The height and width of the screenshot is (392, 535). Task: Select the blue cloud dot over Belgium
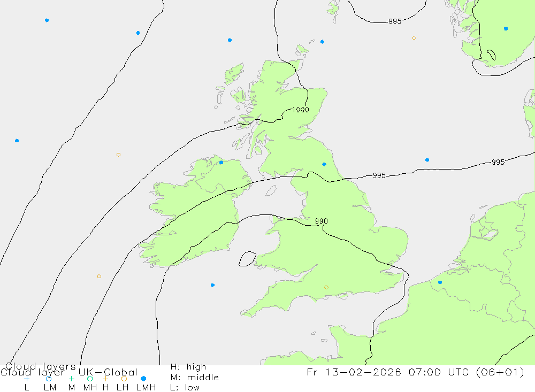click(x=440, y=282)
